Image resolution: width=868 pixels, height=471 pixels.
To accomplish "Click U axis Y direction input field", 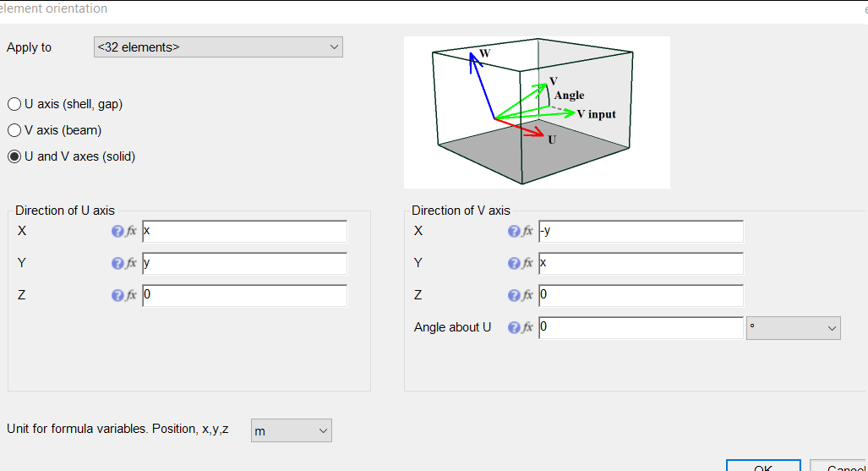I will coord(244,264).
